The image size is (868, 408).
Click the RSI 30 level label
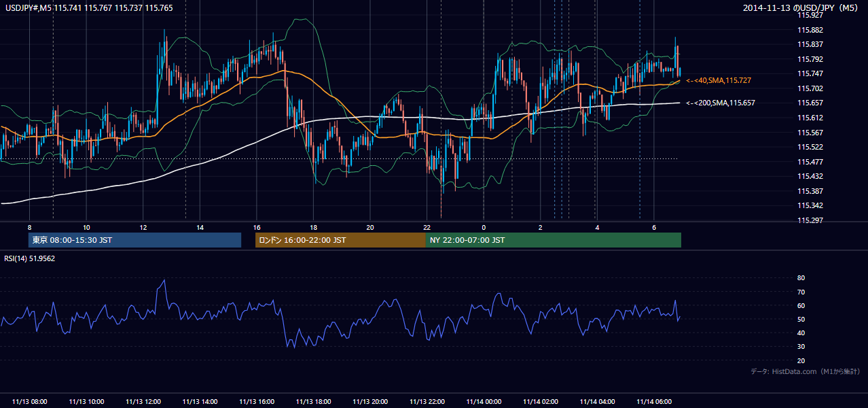[801, 347]
